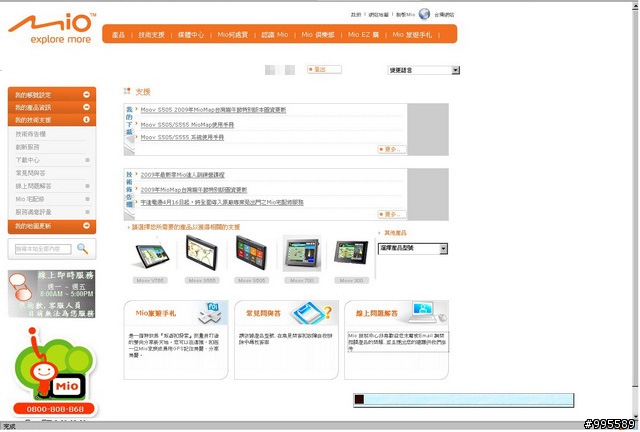Click the arrow icon on 我的地圖更新 bar
Image resolution: width=640 pixels, height=432 pixels.
click(87, 225)
